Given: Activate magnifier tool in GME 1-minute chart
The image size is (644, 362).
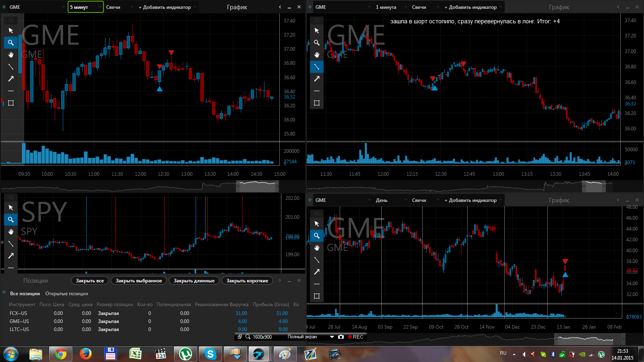Looking at the screenshot, I should click(x=317, y=43).
